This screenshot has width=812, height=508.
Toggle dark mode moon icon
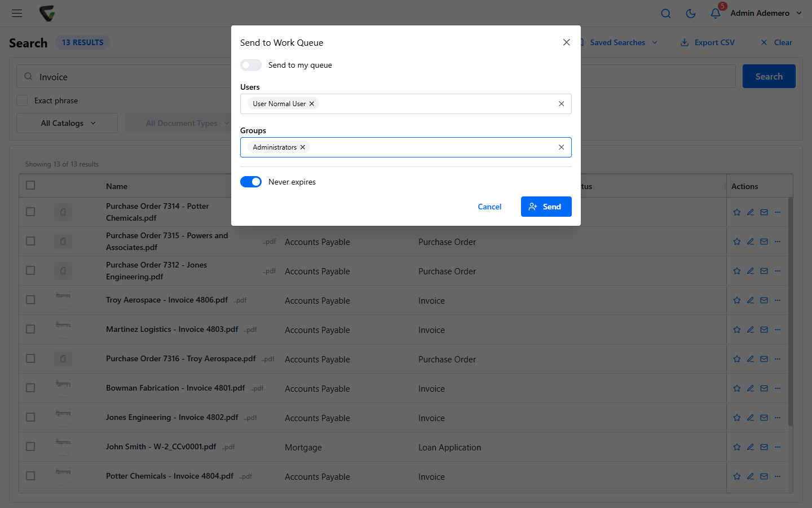point(691,14)
